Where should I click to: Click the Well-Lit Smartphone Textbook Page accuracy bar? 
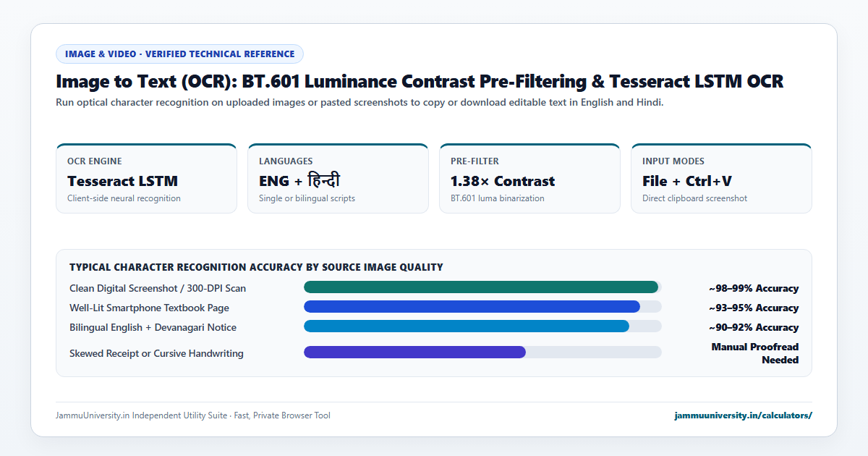pyautogui.click(x=472, y=307)
